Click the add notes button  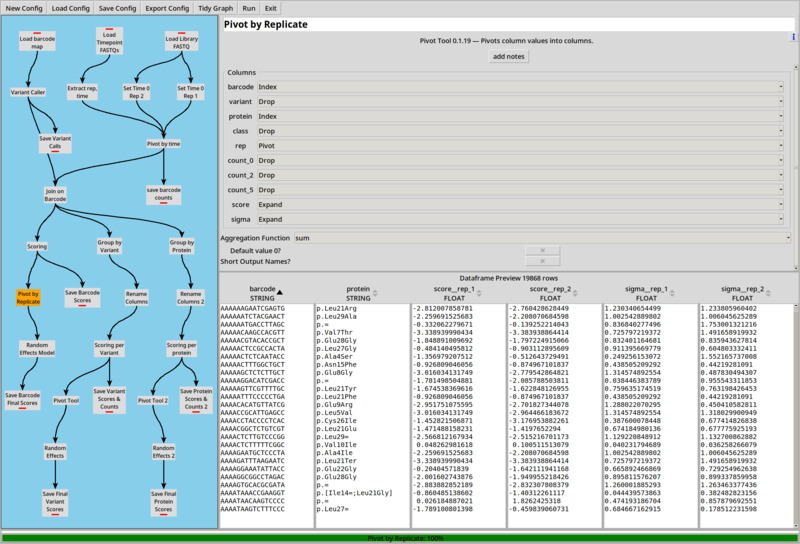[509, 56]
